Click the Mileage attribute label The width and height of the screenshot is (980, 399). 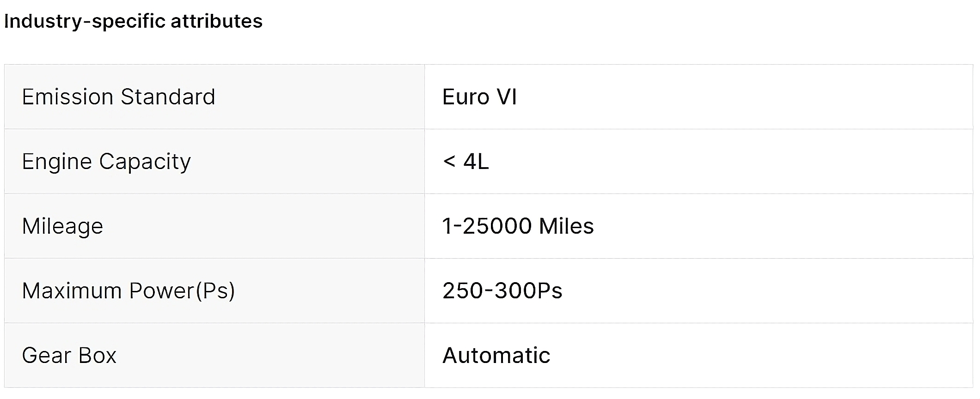[x=62, y=226]
